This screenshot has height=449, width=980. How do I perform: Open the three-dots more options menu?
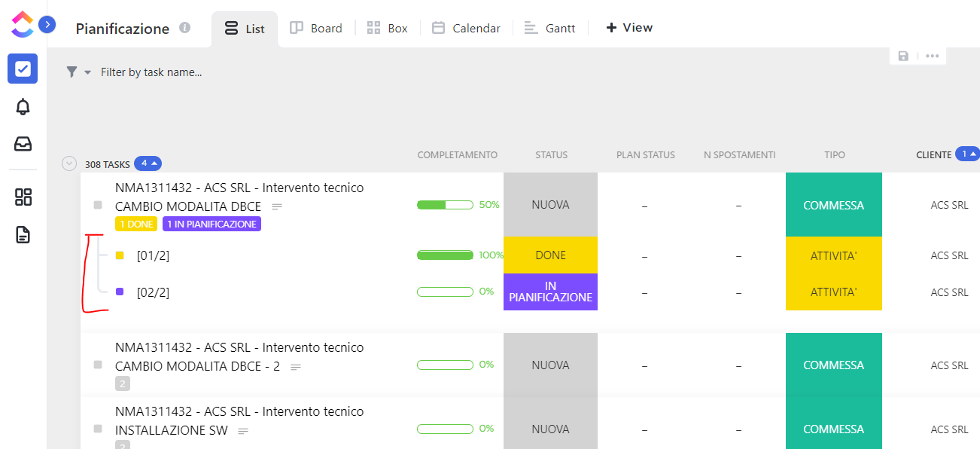(932, 56)
